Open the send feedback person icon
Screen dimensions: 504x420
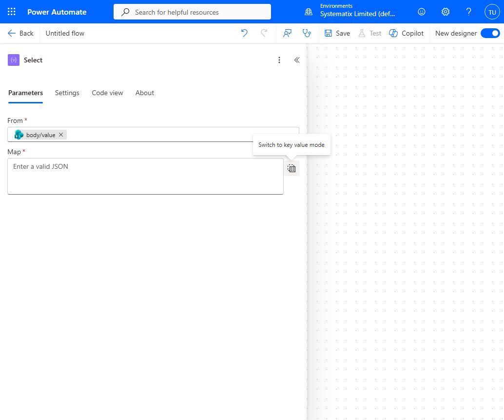coord(288,33)
